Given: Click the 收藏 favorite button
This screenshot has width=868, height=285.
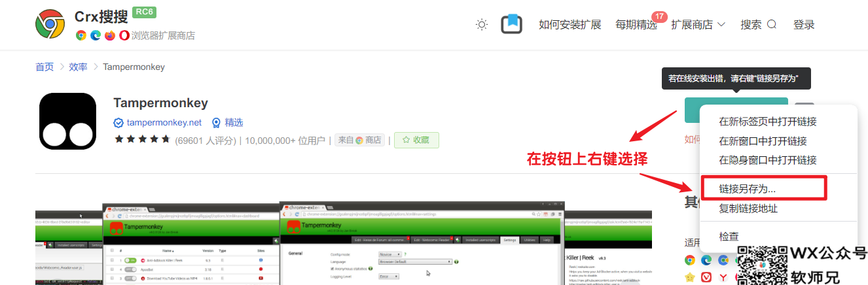Looking at the screenshot, I should [416, 140].
